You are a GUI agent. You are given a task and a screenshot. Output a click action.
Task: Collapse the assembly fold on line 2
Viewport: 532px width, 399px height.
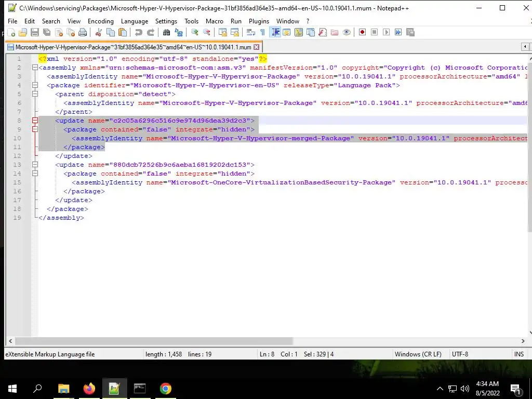click(x=35, y=68)
